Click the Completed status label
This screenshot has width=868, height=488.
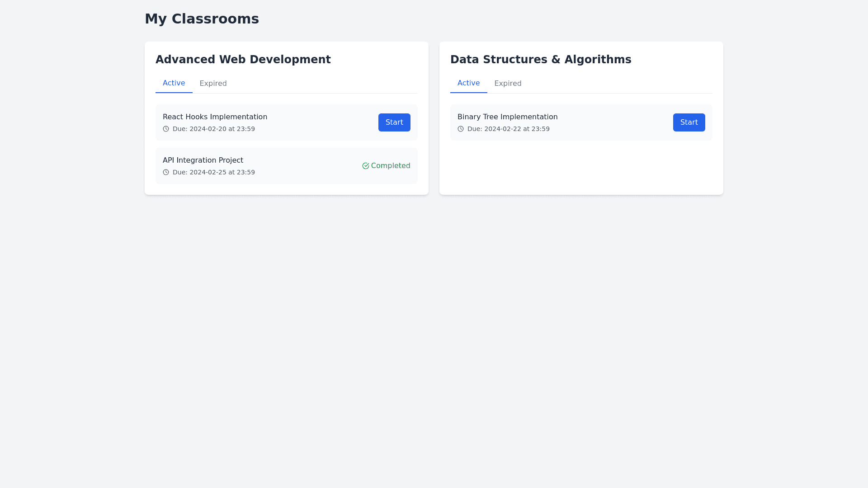click(391, 166)
